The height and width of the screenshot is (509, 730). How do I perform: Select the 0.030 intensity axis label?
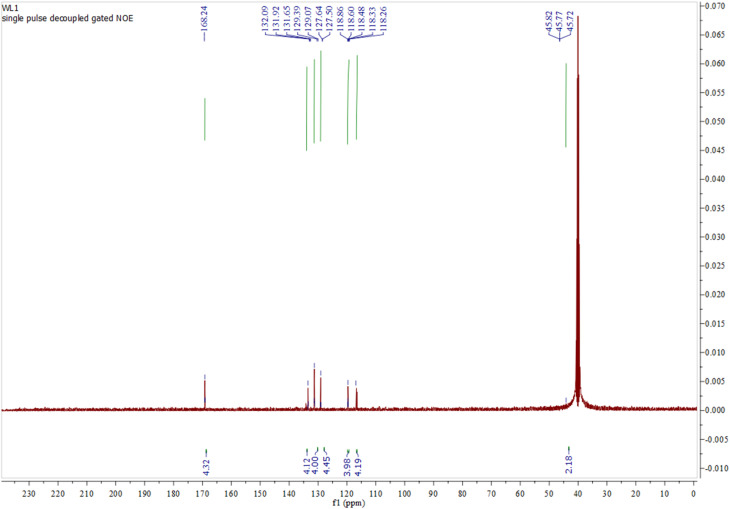tap(716, 237)
